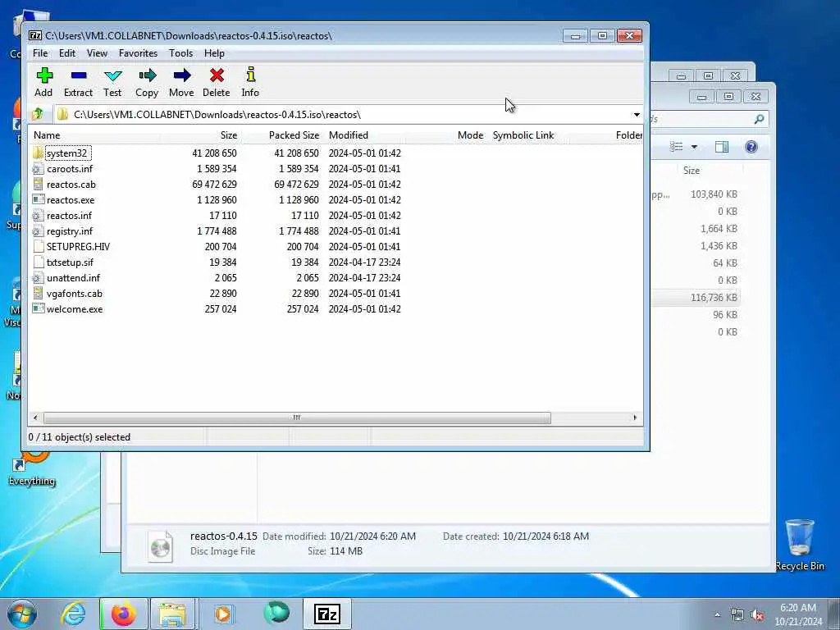The height and width of the screenshot is (630, 840).
Task: Toggle Explorer preview pane icon
Action: point(722,147)
